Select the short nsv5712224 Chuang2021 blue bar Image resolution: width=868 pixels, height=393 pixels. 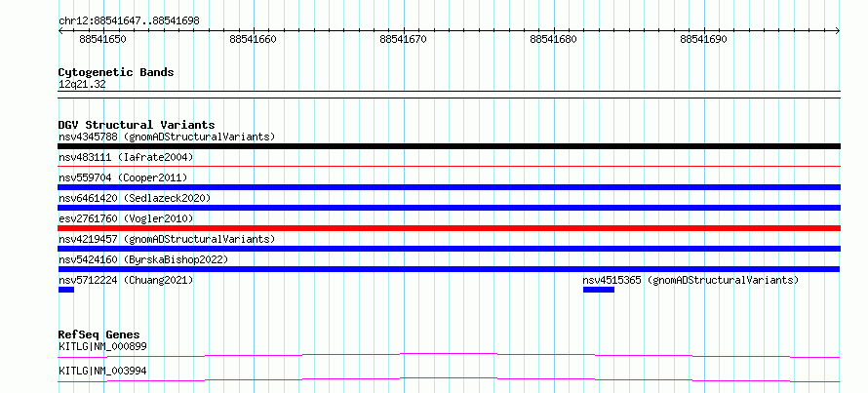66,290
